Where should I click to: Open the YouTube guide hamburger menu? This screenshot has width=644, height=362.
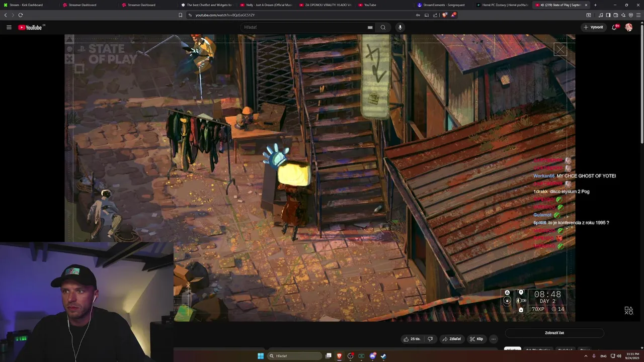[x=9, y=27]
